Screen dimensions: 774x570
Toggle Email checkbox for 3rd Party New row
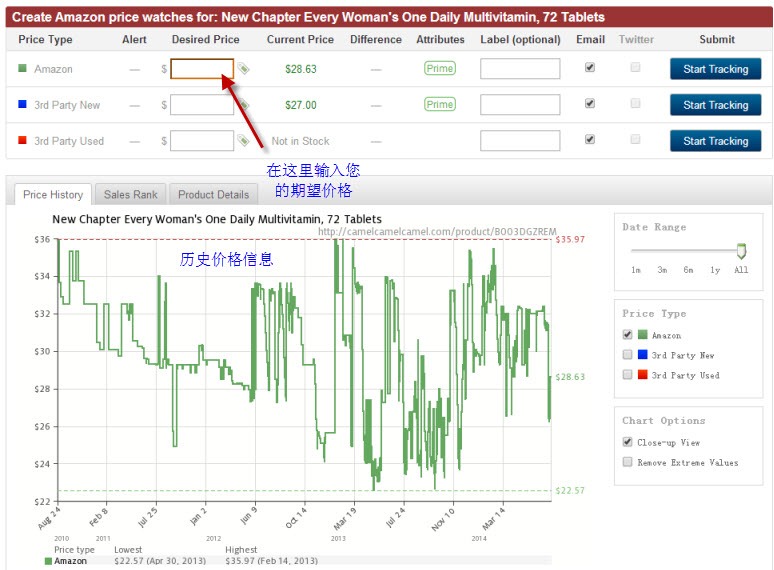pos(590,103)
